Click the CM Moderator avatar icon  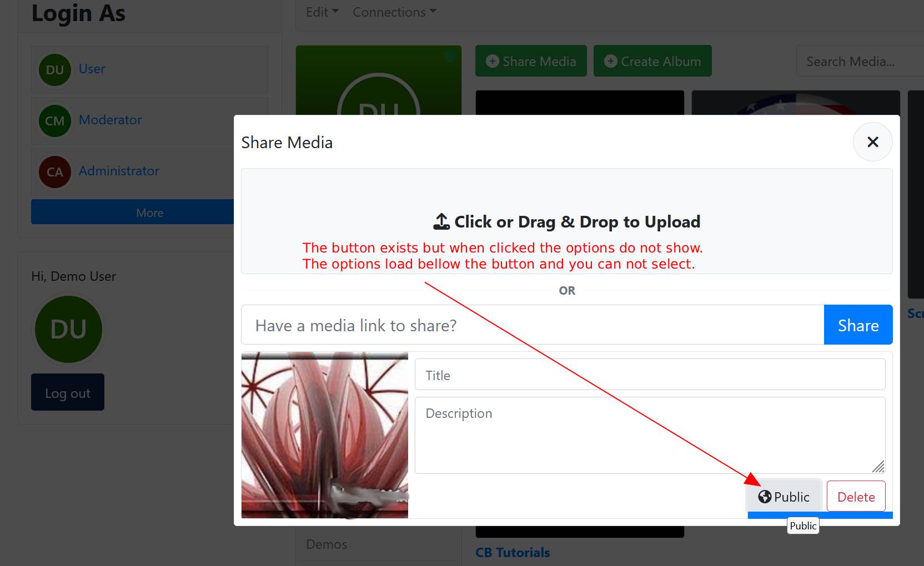54,121
